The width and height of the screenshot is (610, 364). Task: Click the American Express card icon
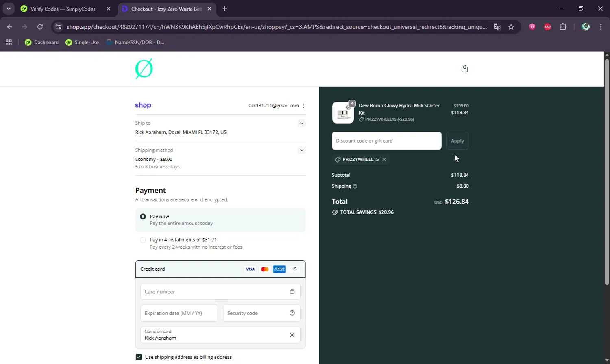pyautogui.click(x=279, y=269)
